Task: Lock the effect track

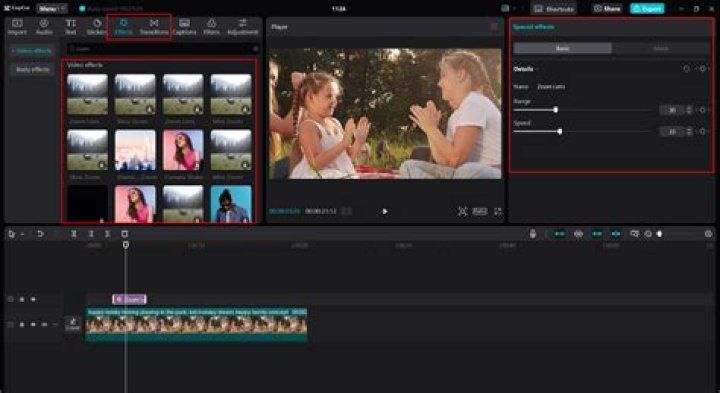Action: [x=22, y=299]
